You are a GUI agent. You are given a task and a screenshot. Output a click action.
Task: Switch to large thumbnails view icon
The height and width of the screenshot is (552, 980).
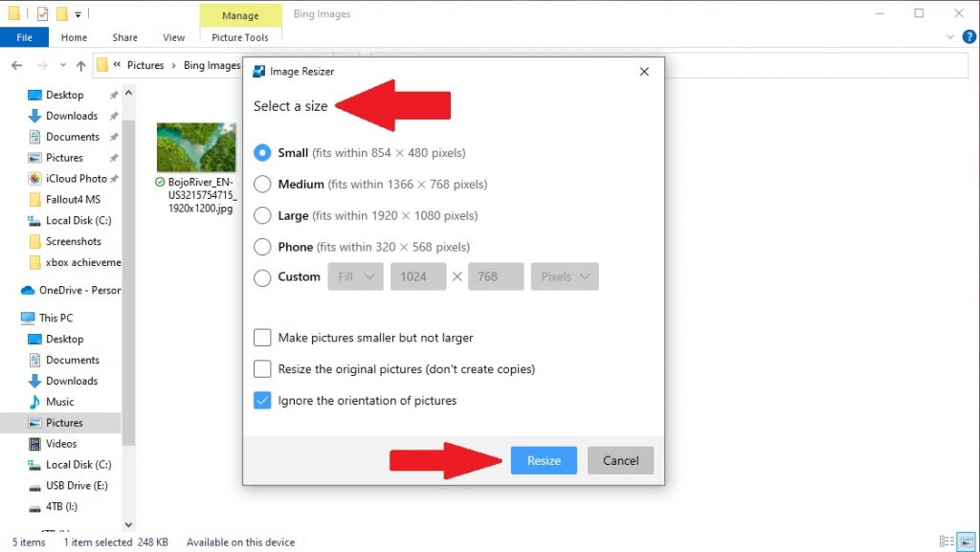coord(967,541)
